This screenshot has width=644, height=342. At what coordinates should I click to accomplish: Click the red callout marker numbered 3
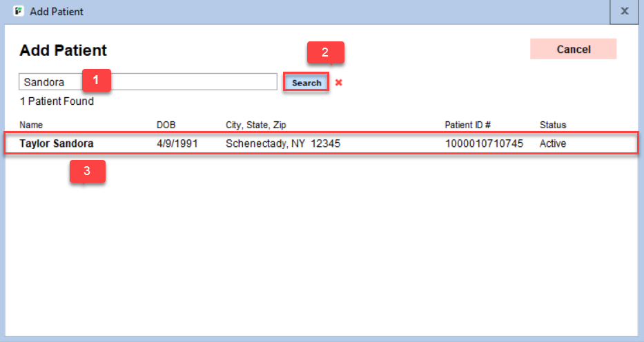pyautogui.click(x=87, y=172)
